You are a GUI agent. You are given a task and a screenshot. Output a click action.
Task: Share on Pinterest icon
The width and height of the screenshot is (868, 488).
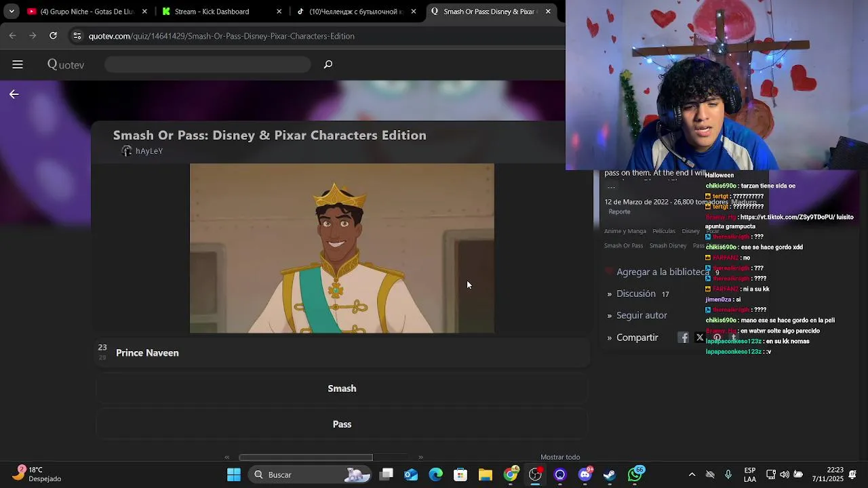pos(717,338)
